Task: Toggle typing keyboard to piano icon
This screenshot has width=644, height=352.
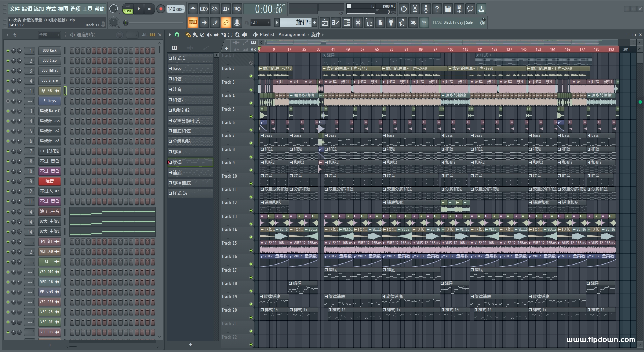Action: point(193,23)
